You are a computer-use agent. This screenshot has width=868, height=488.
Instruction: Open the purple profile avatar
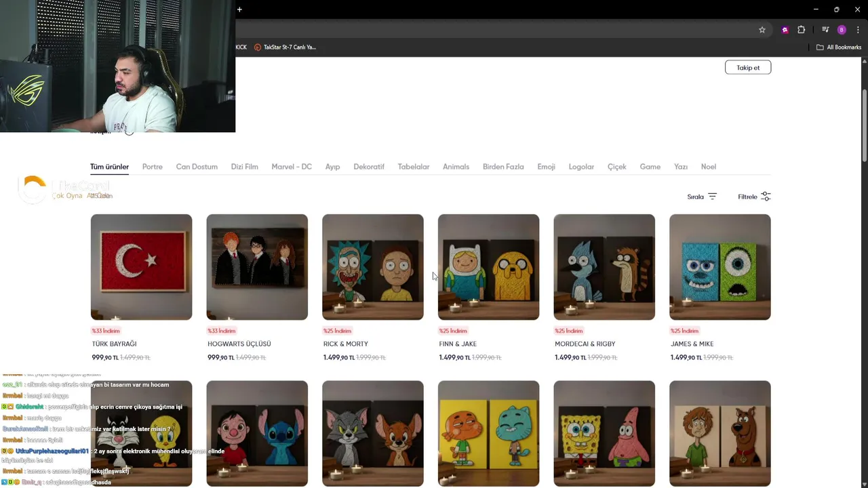tap(842, 30)
